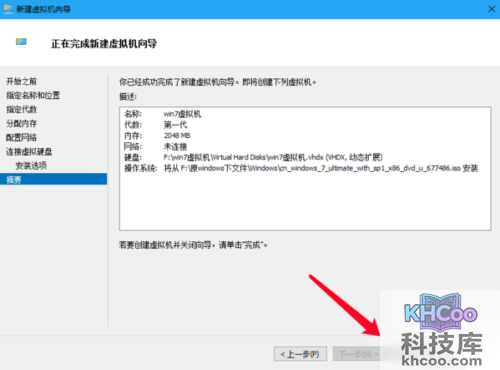Image resolution: width=500 pixels, height=370 pixels.
Task: Select the highlighted 摘要 step
Action: coord(53,179)
